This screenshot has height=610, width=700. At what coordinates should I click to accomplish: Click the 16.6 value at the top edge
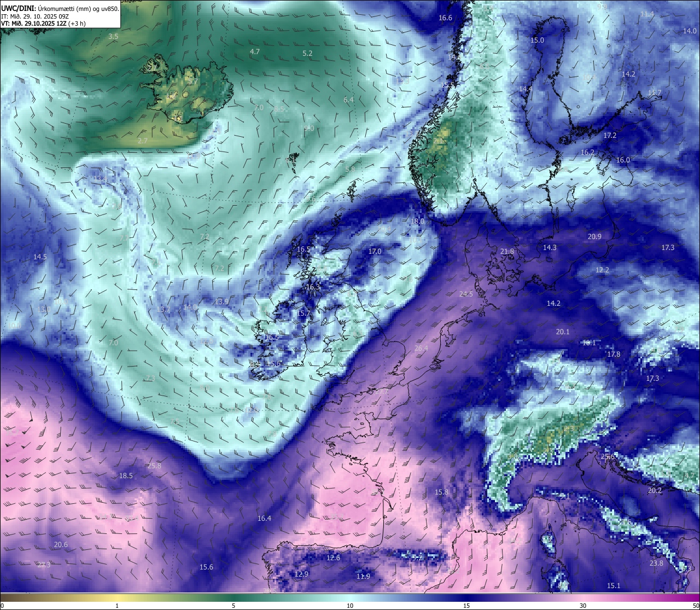(446, 18)
